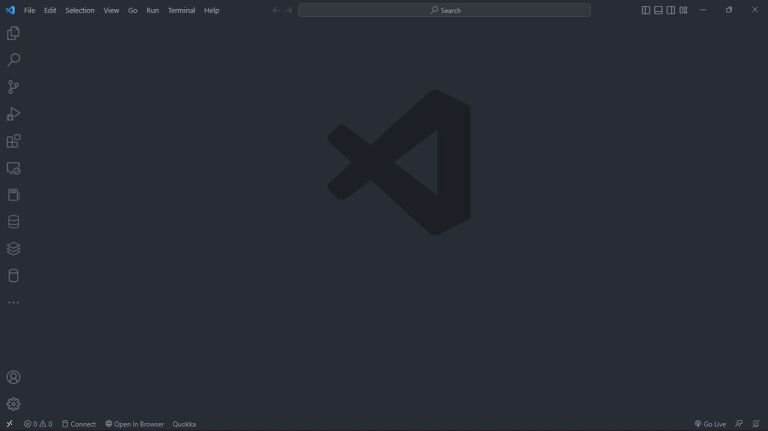Click Quokka in the status bar
Viewport: 768px width, 431px height.
click(x=184, y=424)
